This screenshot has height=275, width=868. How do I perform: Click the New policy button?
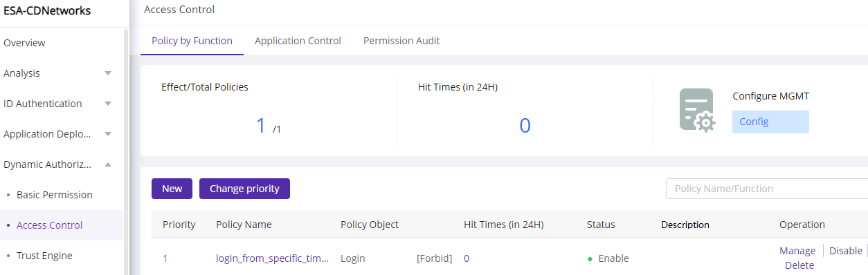click(x=172, y=189)
